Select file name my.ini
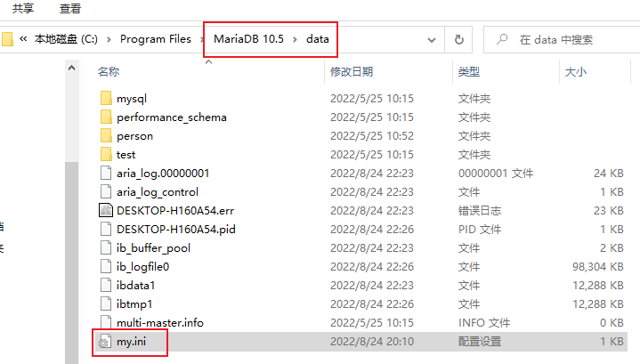The width and height of the screenshot is (640, 364). (x=131, y=342)
